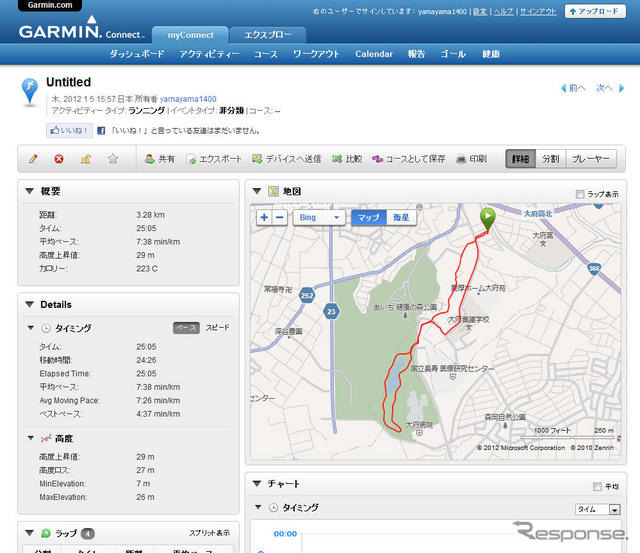This screenshot has width=640, height=553.
Task: Click the next activity arrow 次へ
Action: [610, 88]
